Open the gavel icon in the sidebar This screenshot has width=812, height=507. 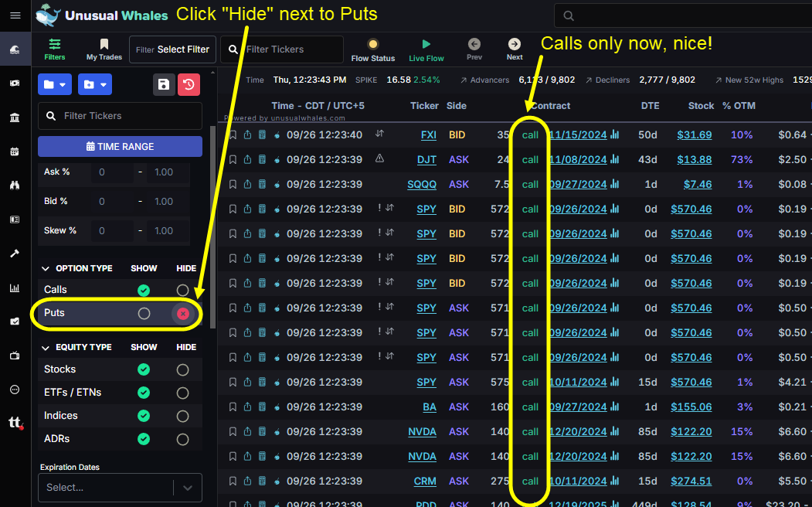click(x=15, y=253)
